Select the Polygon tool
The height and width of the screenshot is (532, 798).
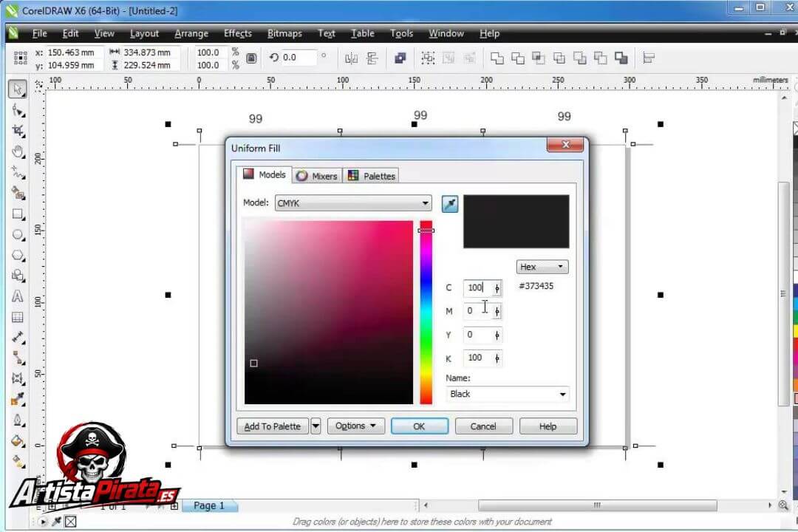click(18, 255)
